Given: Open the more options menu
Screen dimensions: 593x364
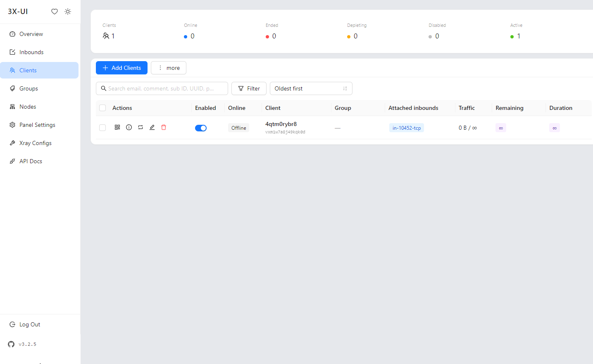Looking at the screenshot, I should click(x=169, y=68).
